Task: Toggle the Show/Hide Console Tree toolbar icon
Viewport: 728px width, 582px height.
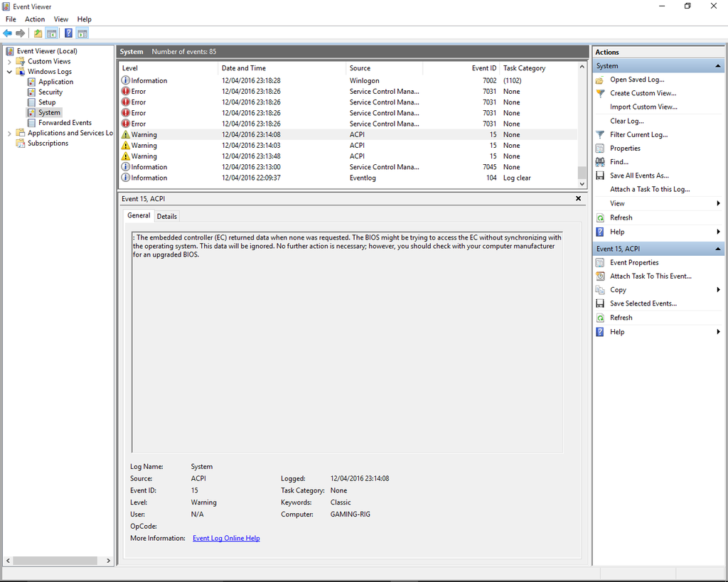Action: [51, 33]
